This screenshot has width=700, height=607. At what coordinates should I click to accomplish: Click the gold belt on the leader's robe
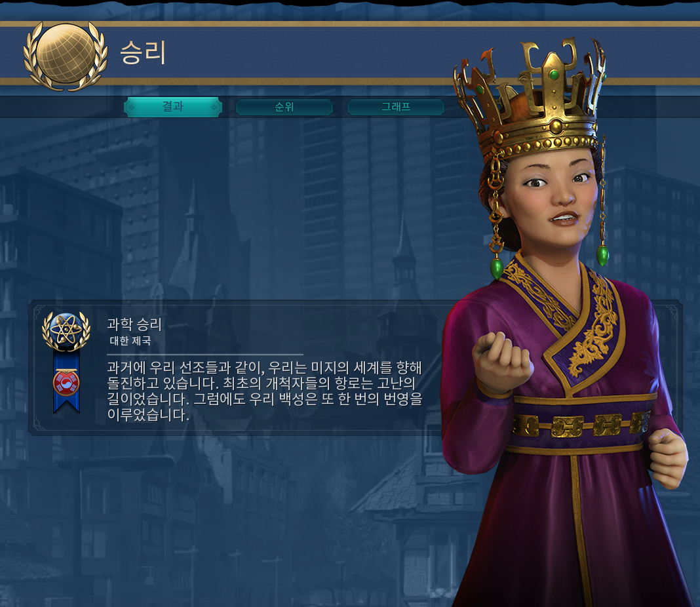[x=580, y=425]
